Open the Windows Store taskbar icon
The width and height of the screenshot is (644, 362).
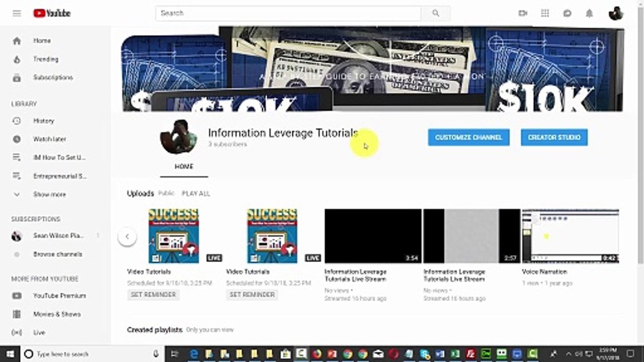coord(286,354)
